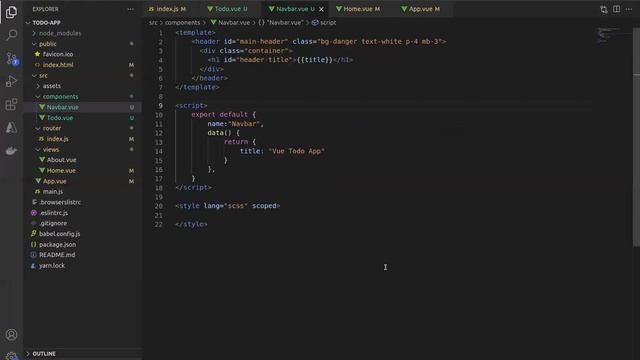The image size is (640, 360).
Task: Open About.vue in the file tree
Action: tap(82, 160)
